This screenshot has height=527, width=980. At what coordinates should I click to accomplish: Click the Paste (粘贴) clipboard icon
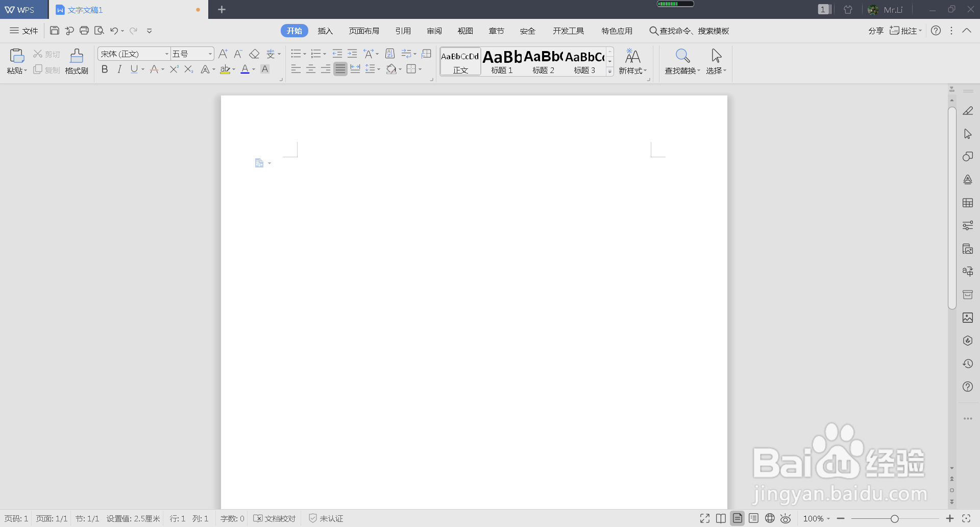pos(17,55)
